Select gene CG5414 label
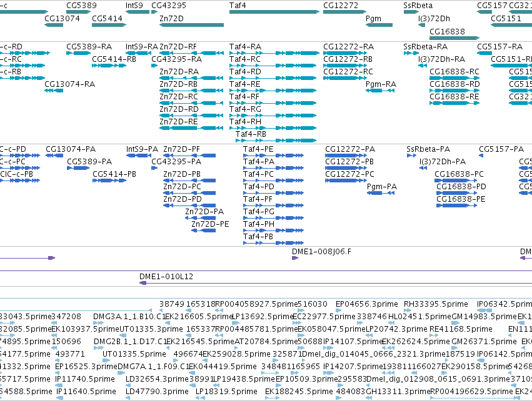 coord(108,18)
